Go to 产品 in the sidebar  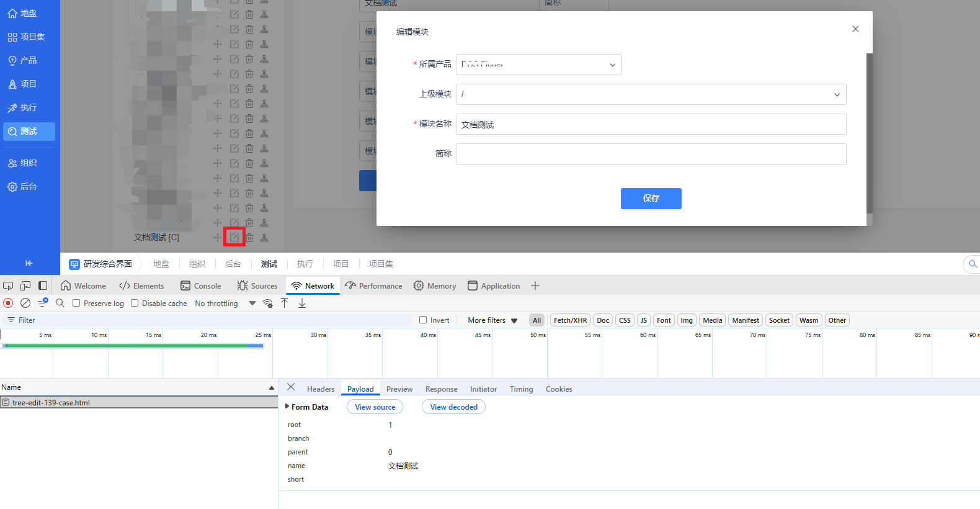[22, 60]
